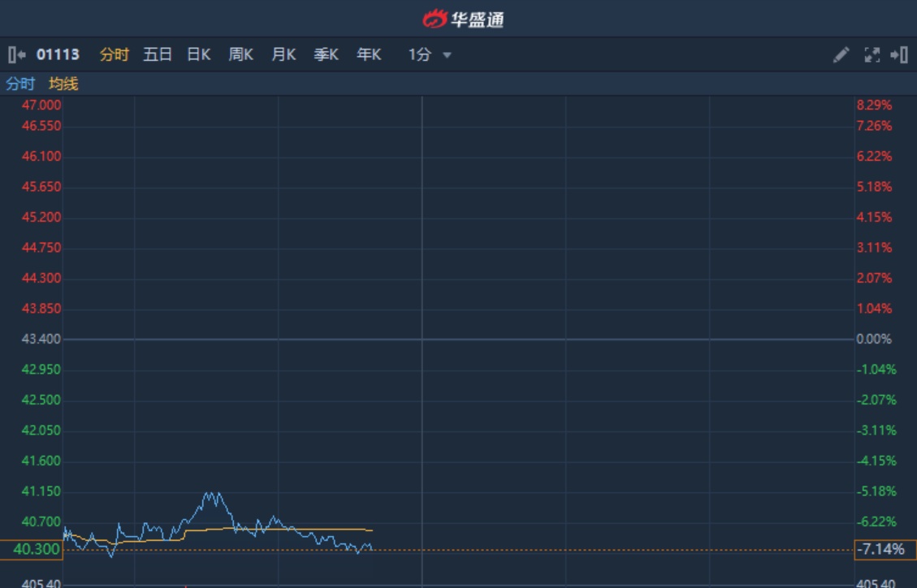Click the stock code 01113
This screenshot has width=917, height=588.
coord(58,55)
